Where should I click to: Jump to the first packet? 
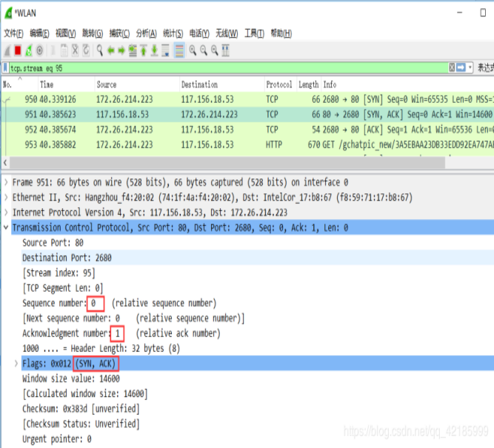tap(144, 50)
